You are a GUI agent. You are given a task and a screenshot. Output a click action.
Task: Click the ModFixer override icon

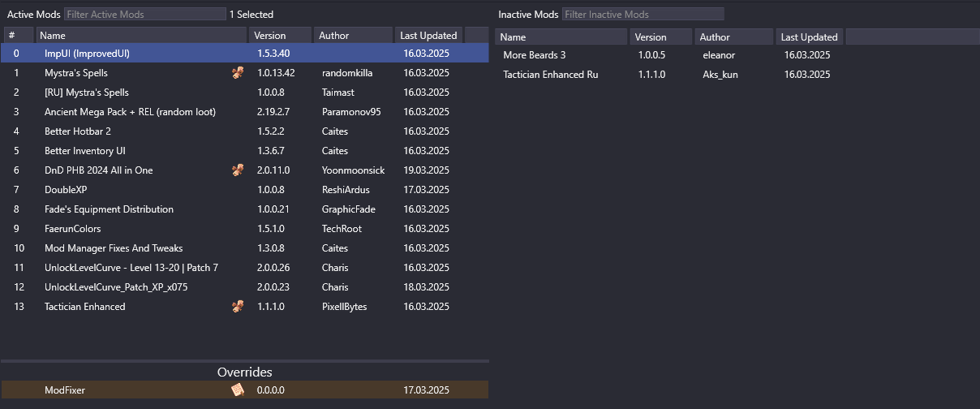[238, 390]
